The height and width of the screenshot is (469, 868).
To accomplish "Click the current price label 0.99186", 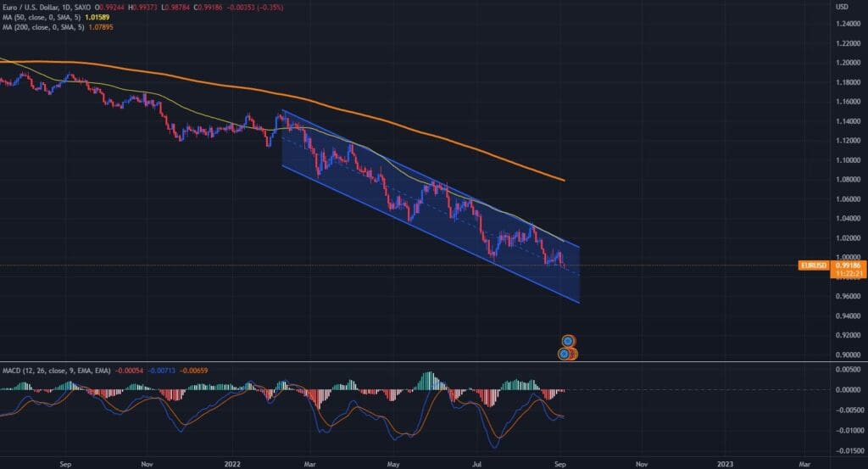I will 847,265.
